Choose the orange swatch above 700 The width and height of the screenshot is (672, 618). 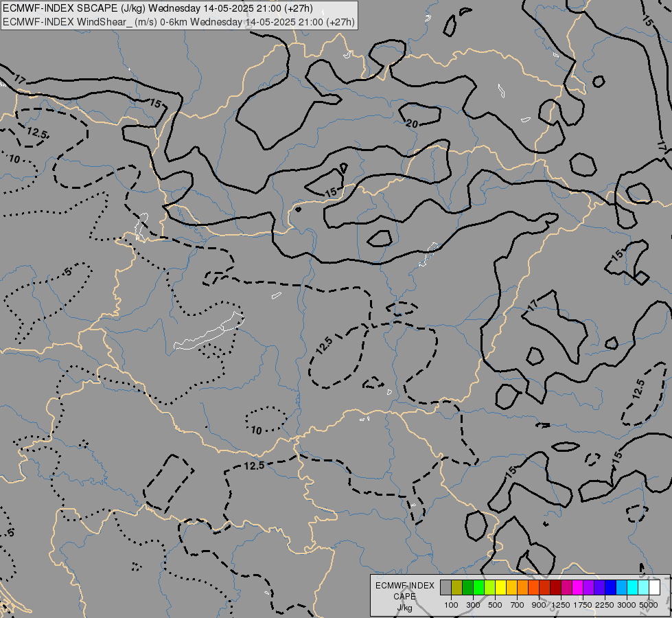click(x=523, y=588)
